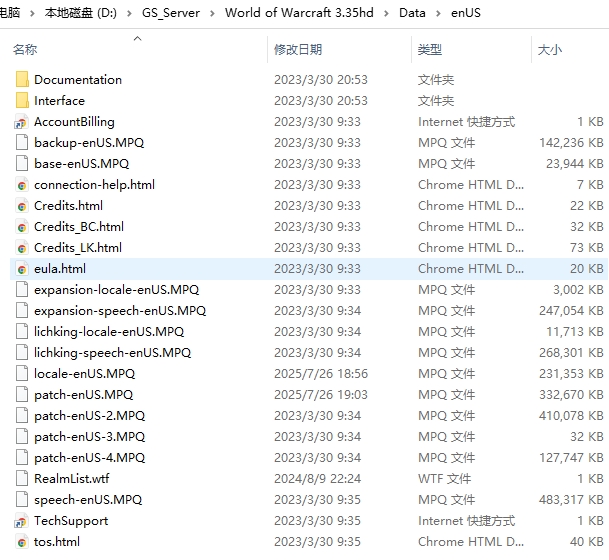
Task: Select the AccountBilling shortcut icon
Action: [x=21, y=122]
